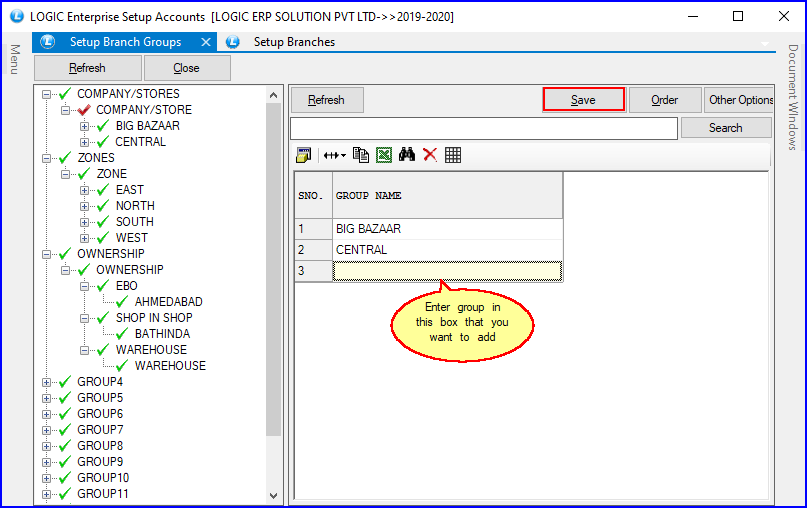Viewport: 807px width, 508px height.
Task: Click Refresh in the right panel
Action: [x=327, y=100]
